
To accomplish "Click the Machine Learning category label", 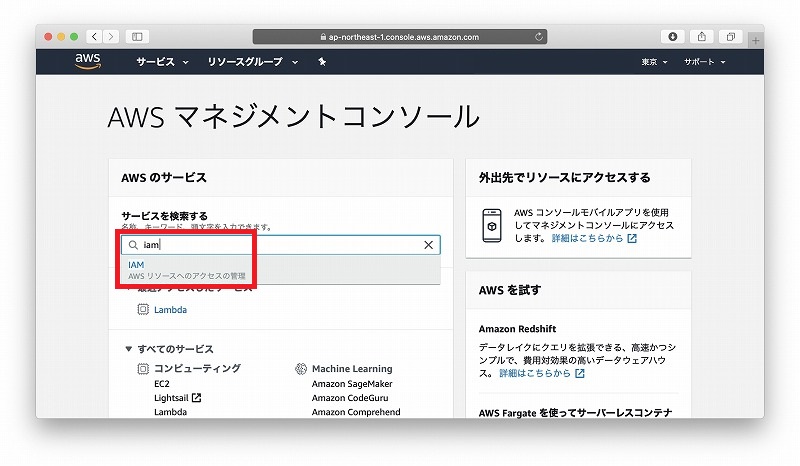I will [x=352, y=369].
